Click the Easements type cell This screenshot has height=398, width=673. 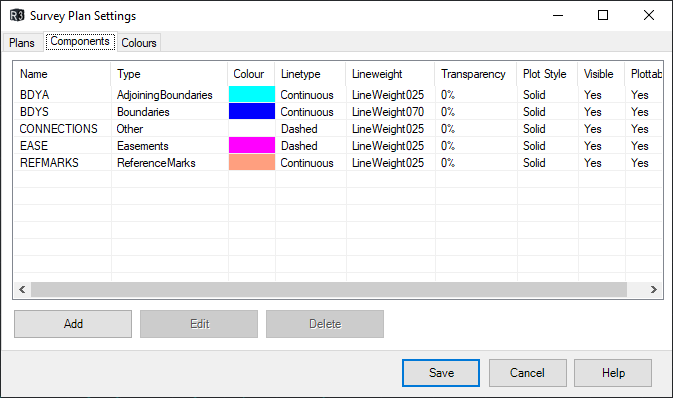142,146
